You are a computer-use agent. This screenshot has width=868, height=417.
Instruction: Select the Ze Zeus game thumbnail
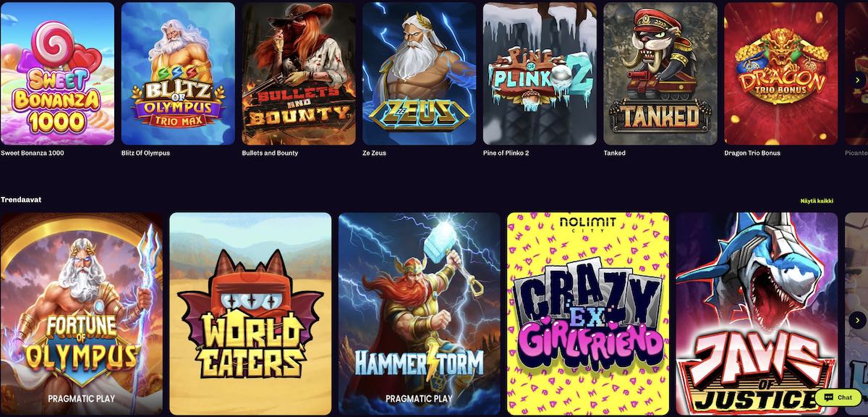pos(420,74)
